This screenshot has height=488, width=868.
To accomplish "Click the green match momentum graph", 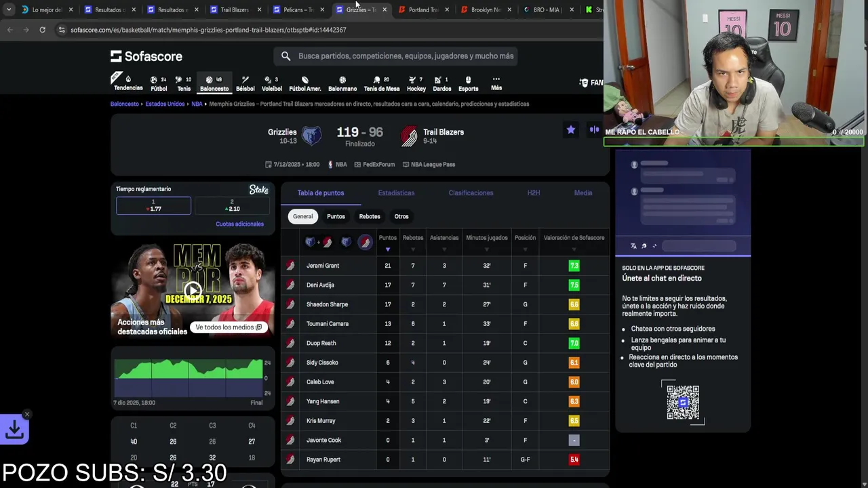I will coord(189,378).
